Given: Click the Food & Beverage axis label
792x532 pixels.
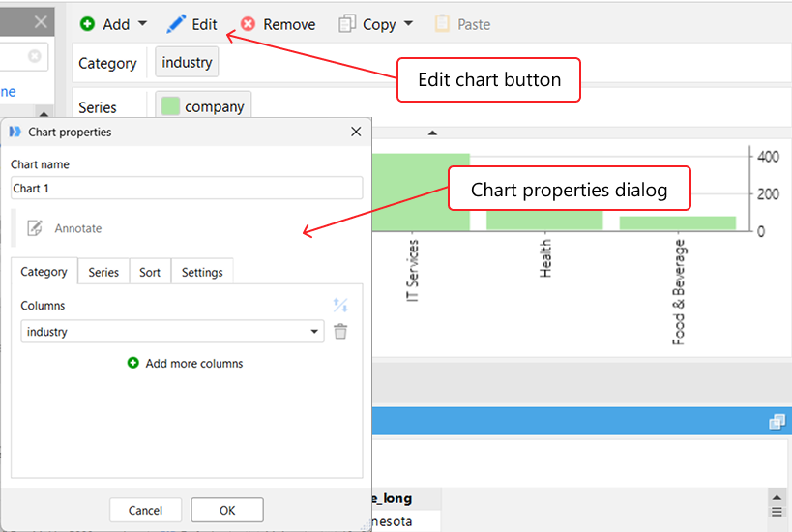Looking at the screenshot, I should tap(678, 292).
